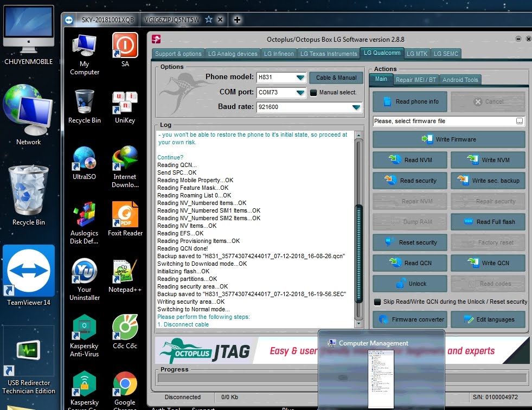Click the Read security button

point(410,181)
